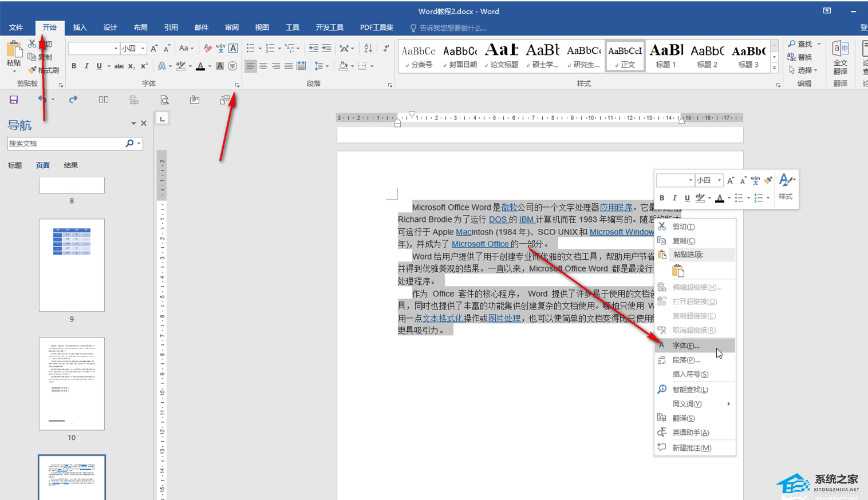Click the Paste icon in the ribbon clipboard group

[13, 53]
